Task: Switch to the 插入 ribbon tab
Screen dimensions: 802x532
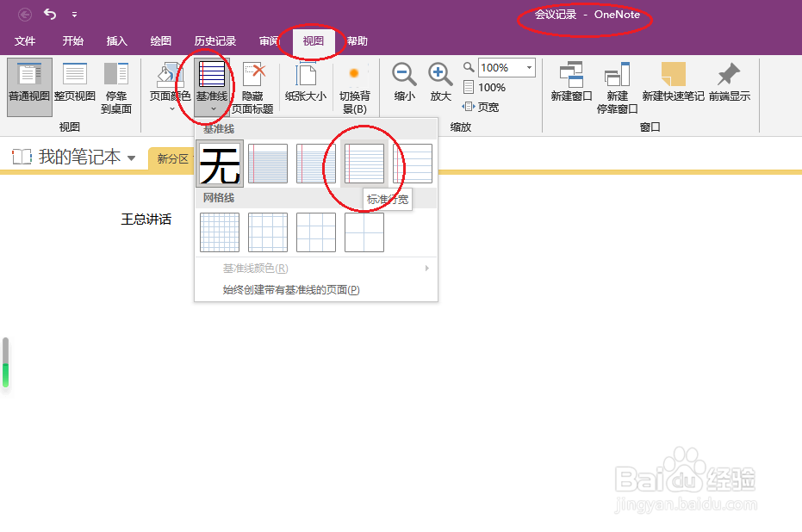Action: click(x=116, y=40)
